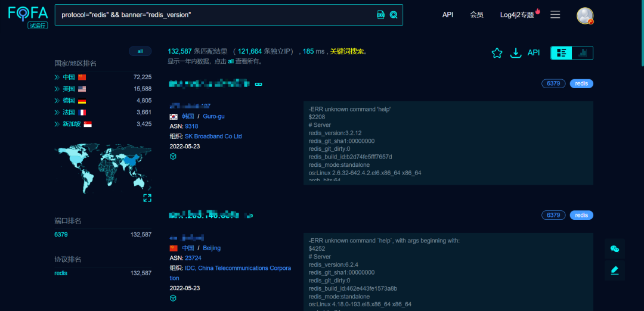The height and width of the screenshot is (311, 644).
Task: Click the API link next to download
Action: [x=534, y=52]
